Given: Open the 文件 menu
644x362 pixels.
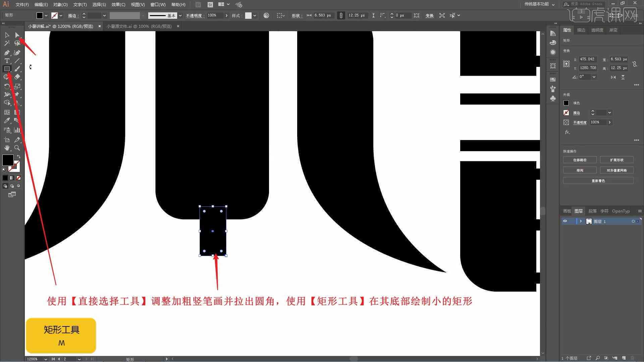Looking at the screenshot, I should (20, 4).
